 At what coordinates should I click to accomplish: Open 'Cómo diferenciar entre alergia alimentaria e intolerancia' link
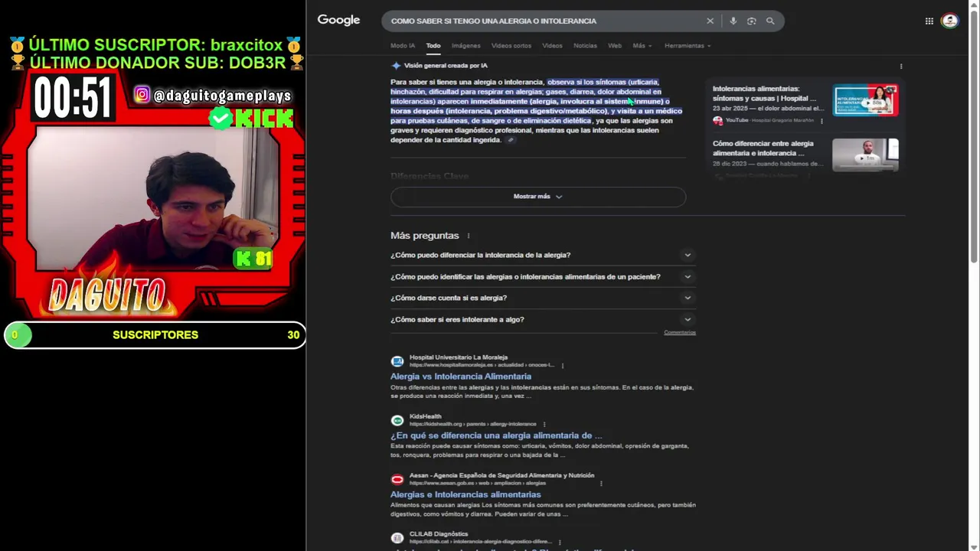tap(763, 148)
